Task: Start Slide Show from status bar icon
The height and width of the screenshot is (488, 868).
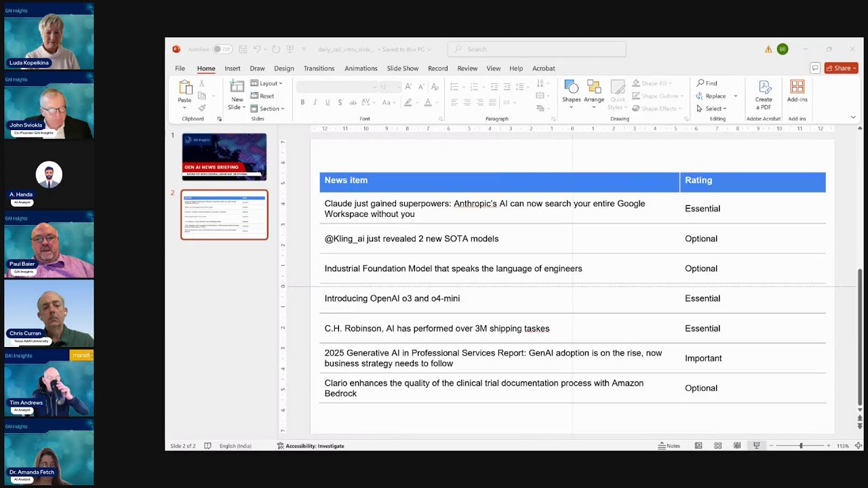Action: (756, 446)
